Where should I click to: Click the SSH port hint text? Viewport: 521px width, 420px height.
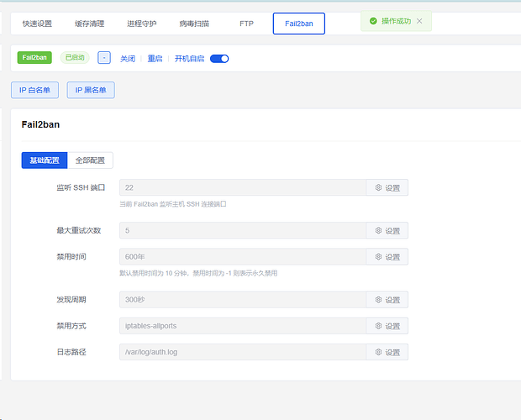coord(173,204)
